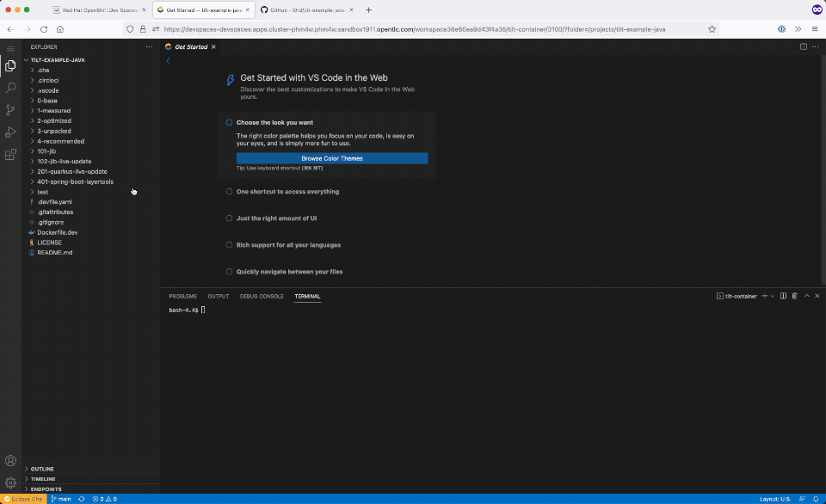This screenshot has height=504, width=826.
Task: Add a new terminal with plus icon
Action: point(764,296)
